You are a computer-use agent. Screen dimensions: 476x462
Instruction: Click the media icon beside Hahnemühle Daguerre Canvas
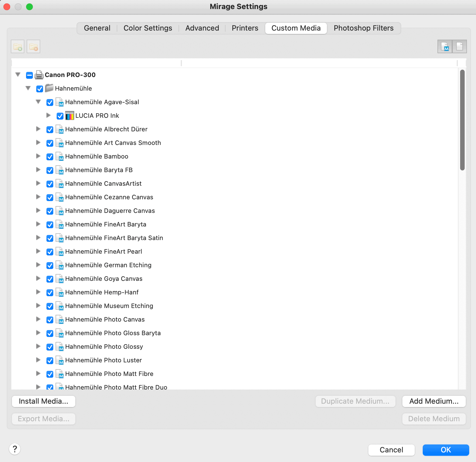pyautogui.click(x=59, y=211)
